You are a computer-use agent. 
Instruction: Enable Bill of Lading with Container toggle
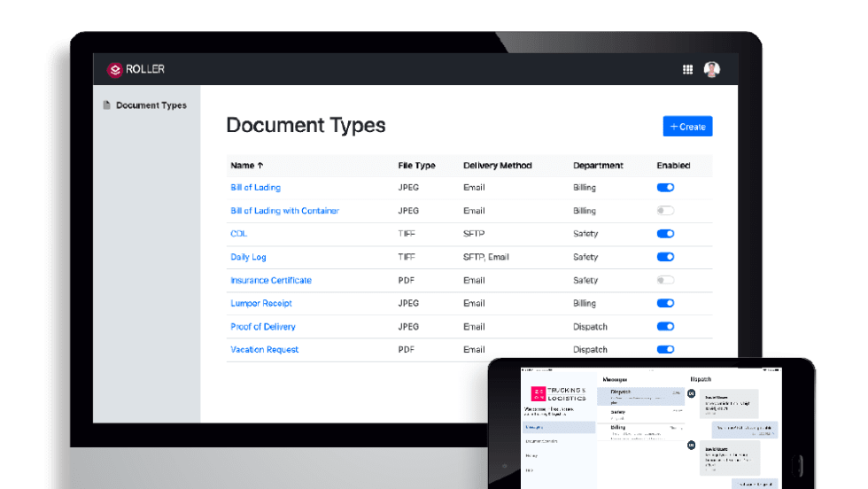[665, 211]
